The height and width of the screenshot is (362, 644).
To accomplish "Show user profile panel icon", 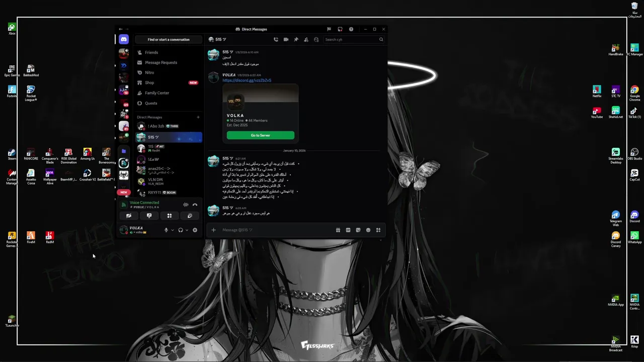I will tap(316, 39).
